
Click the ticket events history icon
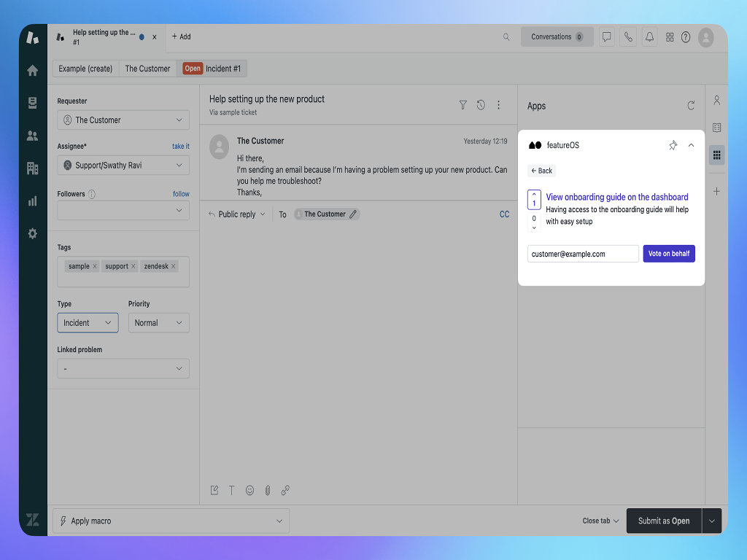click(x=481, y=105)
